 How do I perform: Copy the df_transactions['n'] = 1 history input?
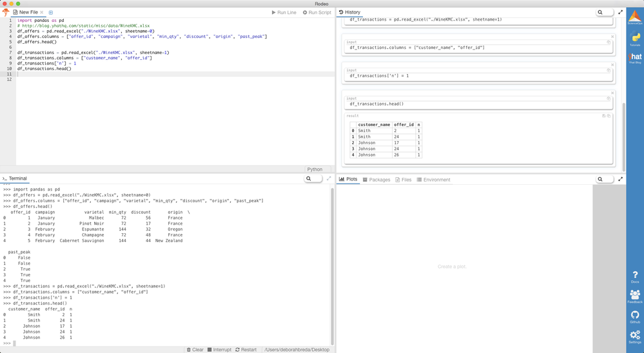click(x=609, y=70)
